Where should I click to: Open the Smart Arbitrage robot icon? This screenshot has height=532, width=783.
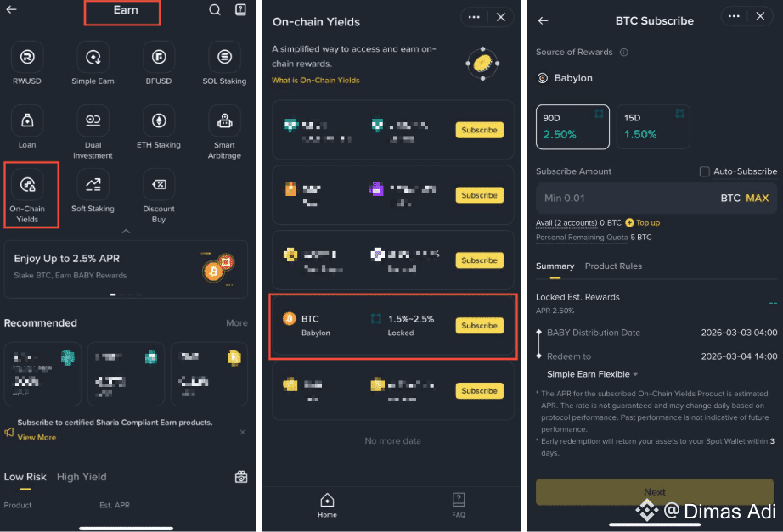(x=224, y=120)
